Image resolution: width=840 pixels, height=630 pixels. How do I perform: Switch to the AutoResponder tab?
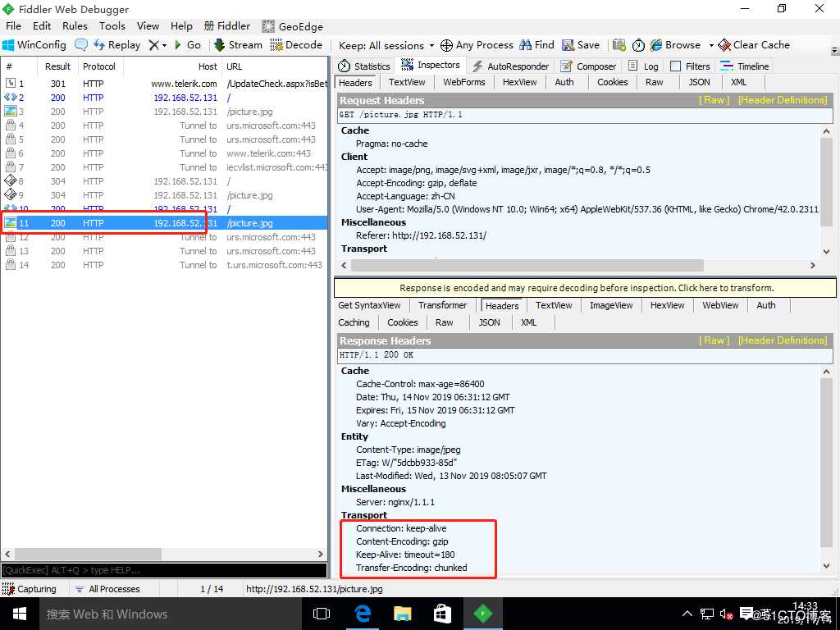coord(510,66)
